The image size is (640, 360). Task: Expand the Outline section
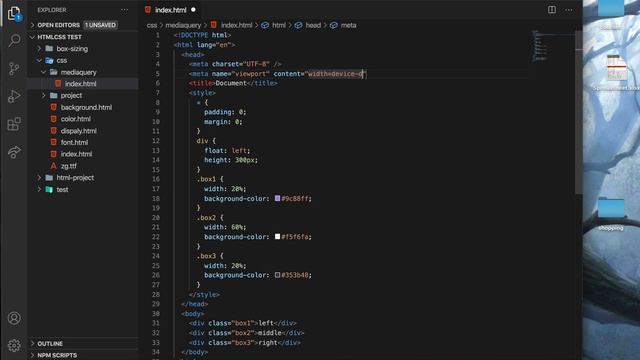[83, 344]
